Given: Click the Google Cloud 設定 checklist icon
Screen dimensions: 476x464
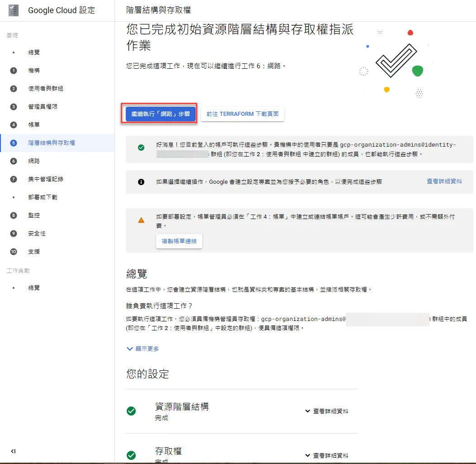Looking at the screenshot, I should (14, 10).
